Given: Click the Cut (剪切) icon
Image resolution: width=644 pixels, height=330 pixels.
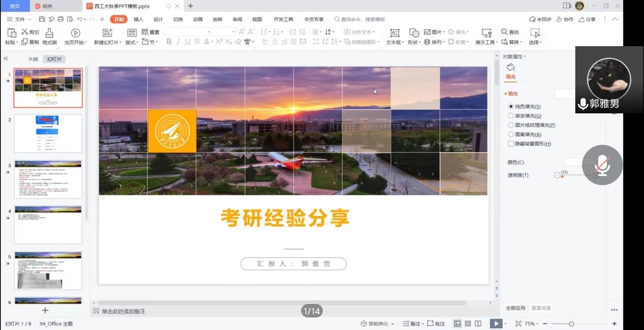Looking at the screenshot, I should (x=30, y=32).
